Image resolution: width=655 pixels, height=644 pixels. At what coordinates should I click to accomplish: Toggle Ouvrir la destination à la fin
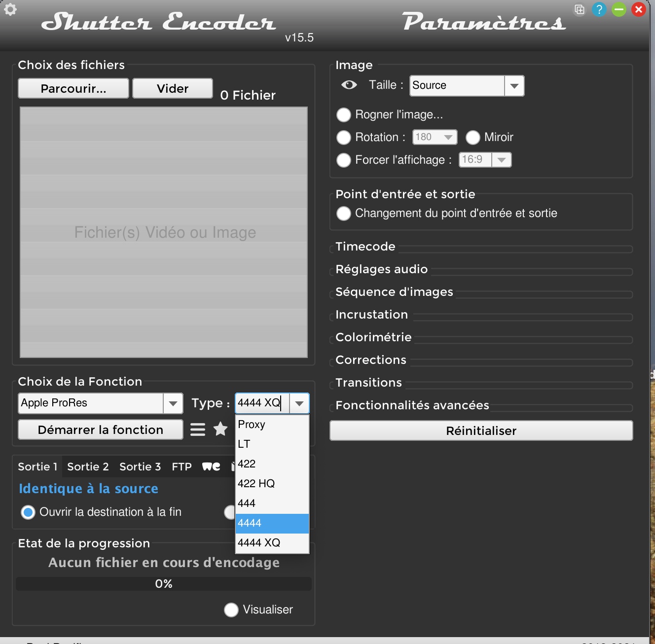[x=28, y=512]
